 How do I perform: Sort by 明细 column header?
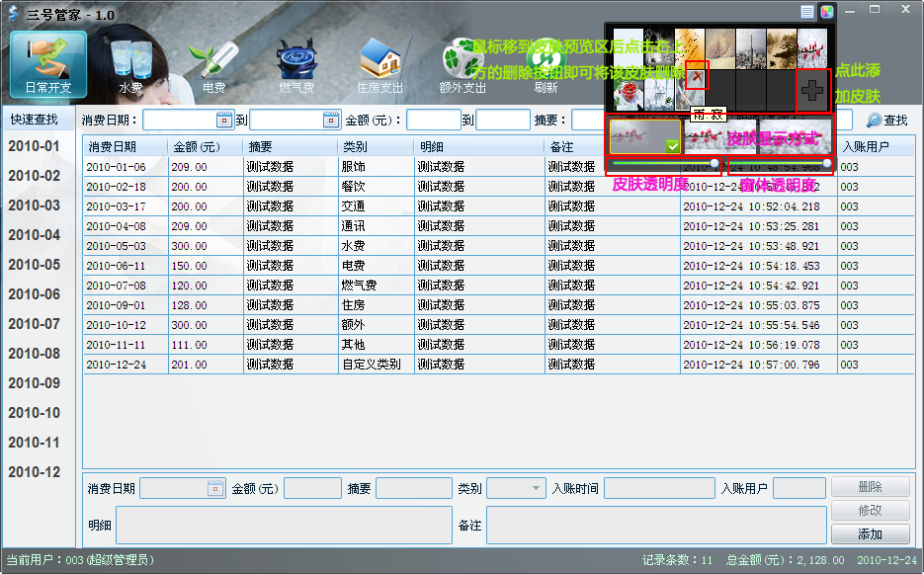point(479,147)
